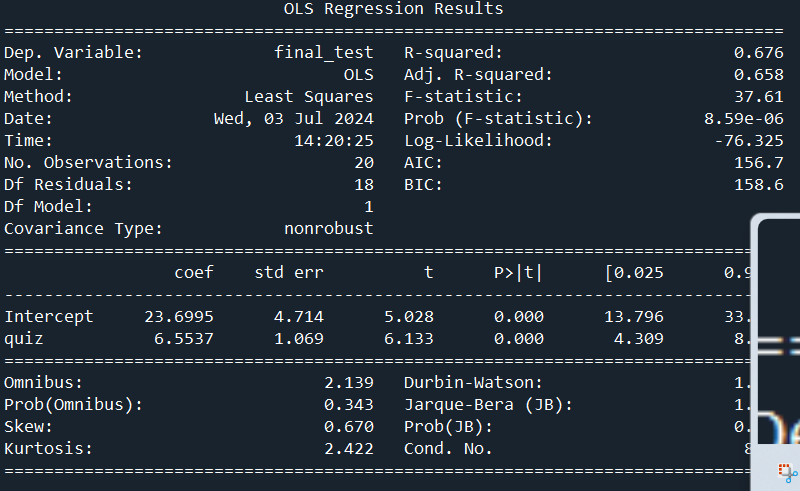Select the 'Intercept' row label

(x=49, y=317)
